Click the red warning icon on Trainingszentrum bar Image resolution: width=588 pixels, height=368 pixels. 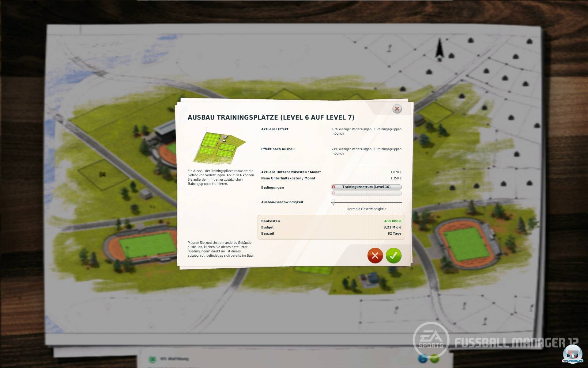[334, 187]
